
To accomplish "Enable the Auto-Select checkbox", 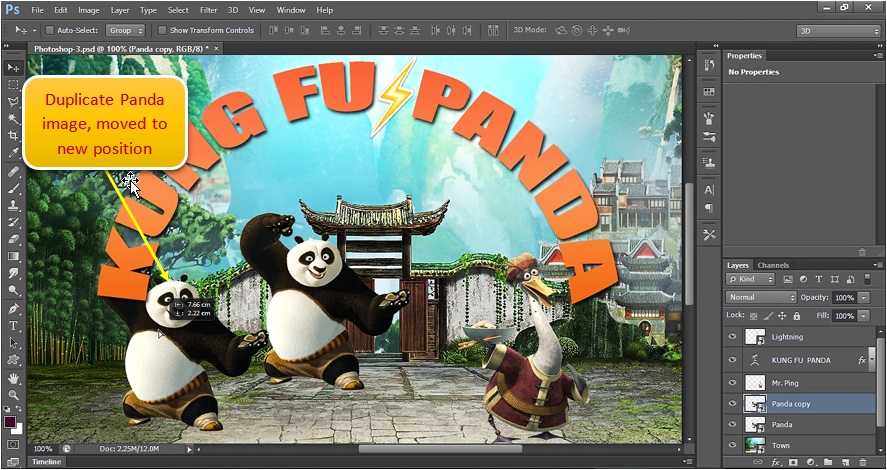I will tap(49, 31).
